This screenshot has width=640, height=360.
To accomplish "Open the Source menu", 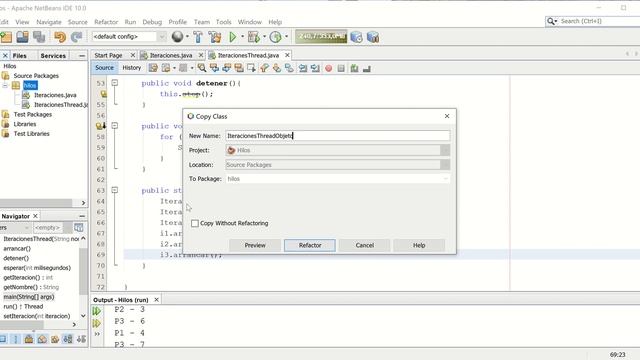I will click(78, 22).
